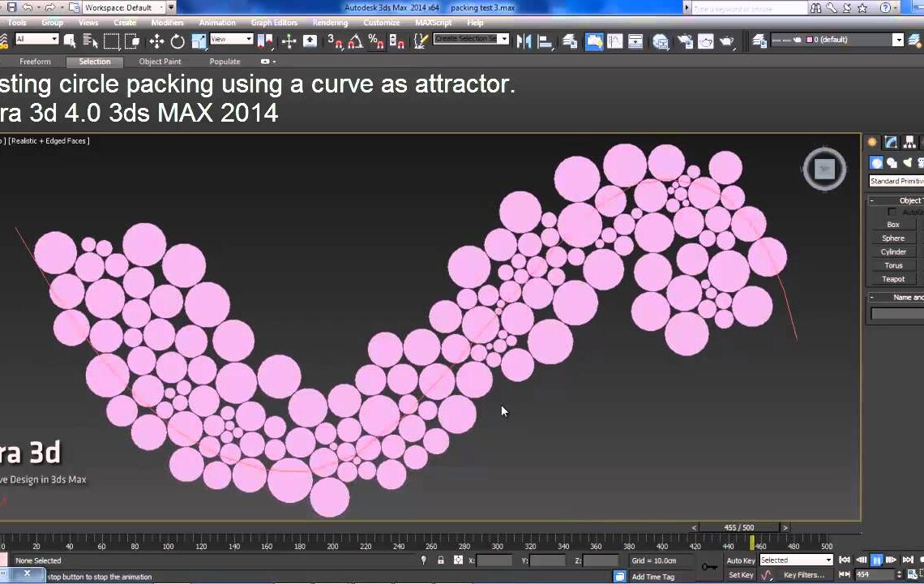This screenshot has width=924, height=584.
Task: Toggle the selection lock icon
Action: (441, 560)
